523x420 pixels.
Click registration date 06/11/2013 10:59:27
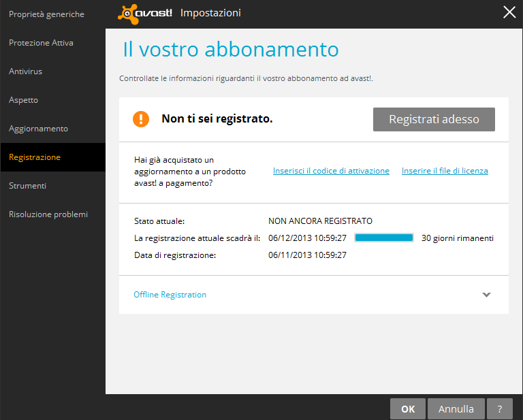tap(307, 255)
